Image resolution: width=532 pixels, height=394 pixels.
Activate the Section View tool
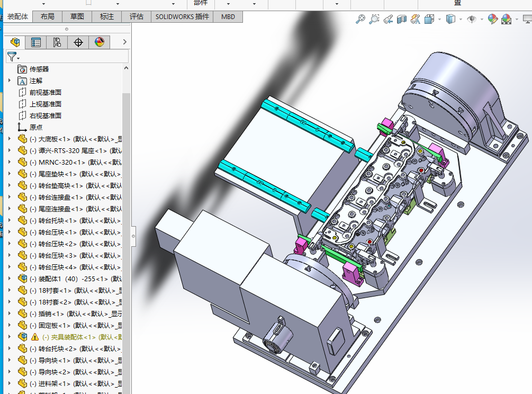click(402, 20)
